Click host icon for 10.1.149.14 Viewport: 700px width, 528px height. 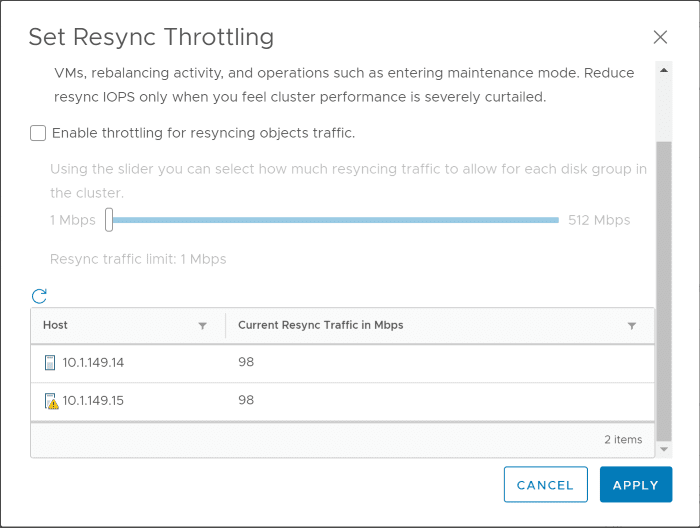click(50, 362)
